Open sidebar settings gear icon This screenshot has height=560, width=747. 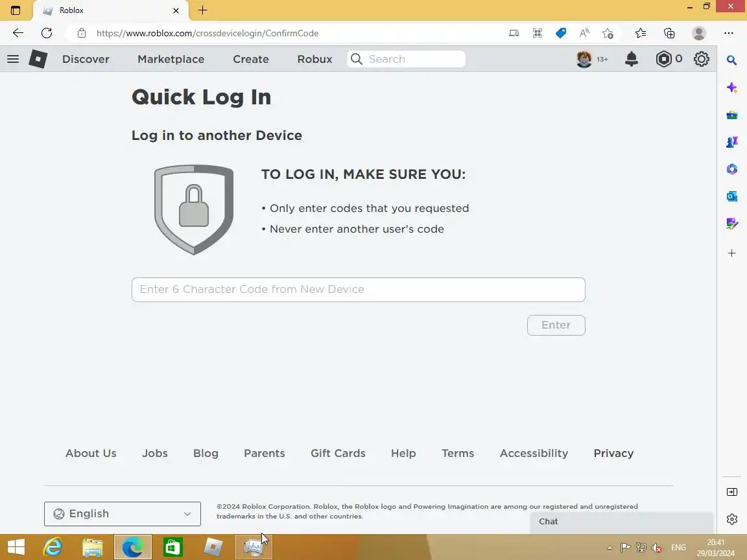click(731, 520)
